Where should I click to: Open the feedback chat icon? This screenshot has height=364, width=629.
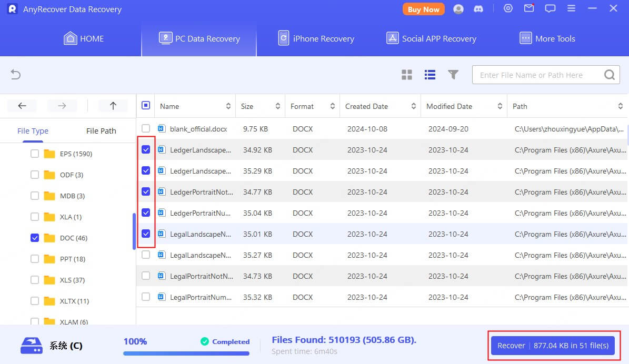(x=550, y=8)
